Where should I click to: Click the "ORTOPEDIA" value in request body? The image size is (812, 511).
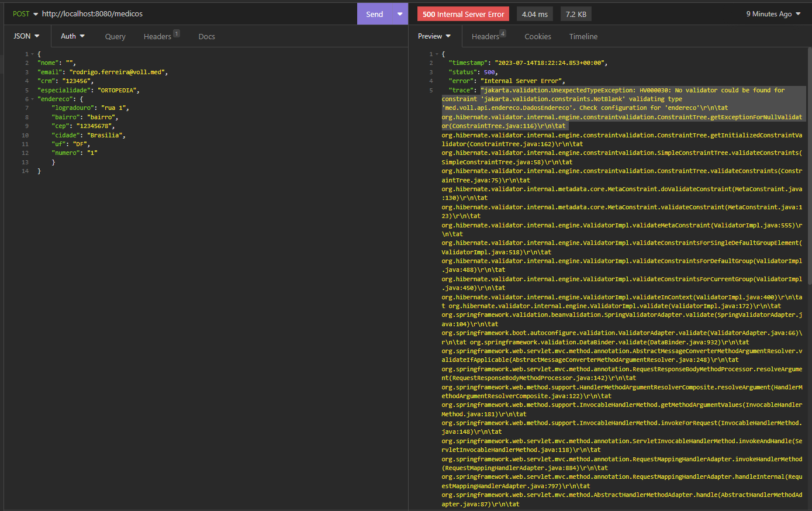pos(117,91)
